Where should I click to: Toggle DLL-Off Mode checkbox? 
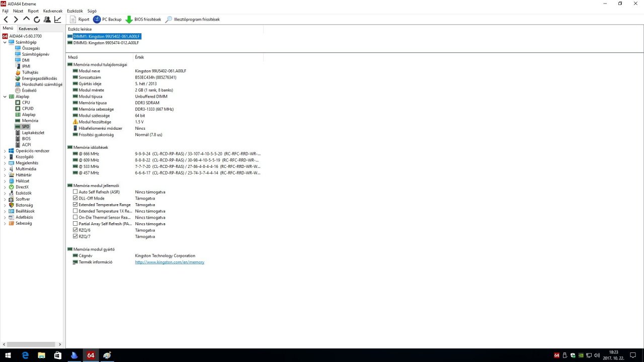click(x=75, y=198)
